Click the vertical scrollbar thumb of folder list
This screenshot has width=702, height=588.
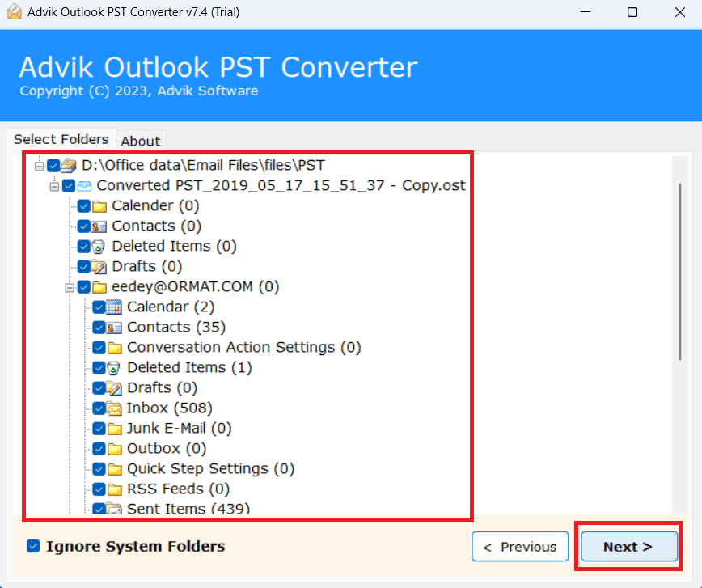point(680,272)
